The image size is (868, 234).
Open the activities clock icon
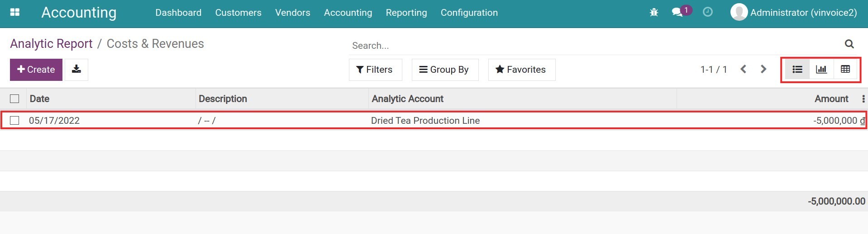708,12
